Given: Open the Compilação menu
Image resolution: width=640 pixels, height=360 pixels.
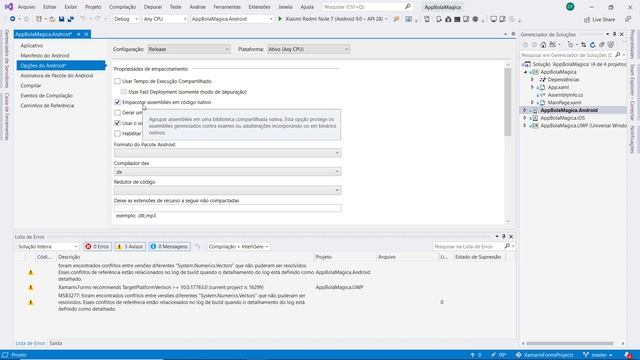Looking at the screenshot, I should coord(122,7).
